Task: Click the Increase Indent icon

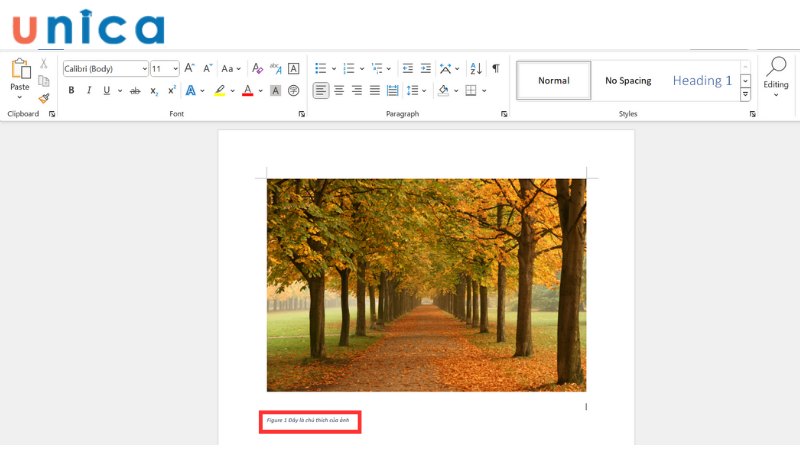Action: 425,69
